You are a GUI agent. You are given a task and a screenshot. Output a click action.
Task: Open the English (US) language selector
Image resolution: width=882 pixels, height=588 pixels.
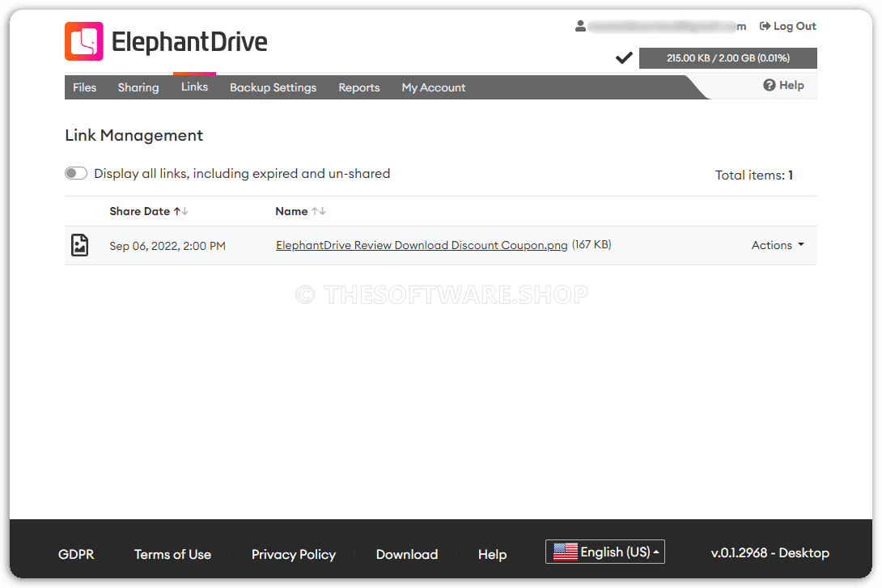coord(604,552)
